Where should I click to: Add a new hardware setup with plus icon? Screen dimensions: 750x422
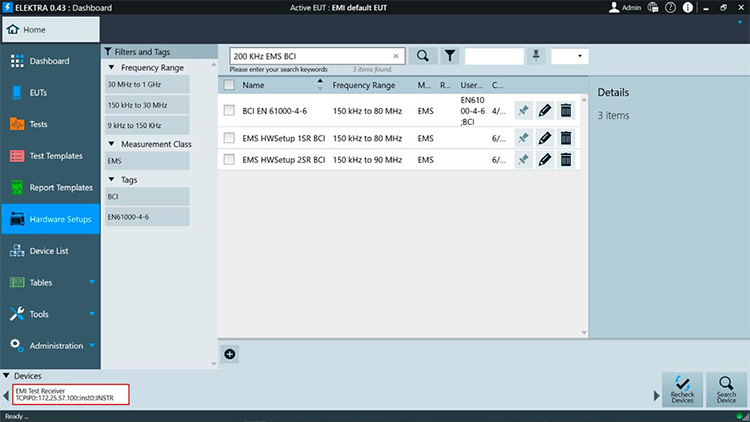tap(230, 353)
